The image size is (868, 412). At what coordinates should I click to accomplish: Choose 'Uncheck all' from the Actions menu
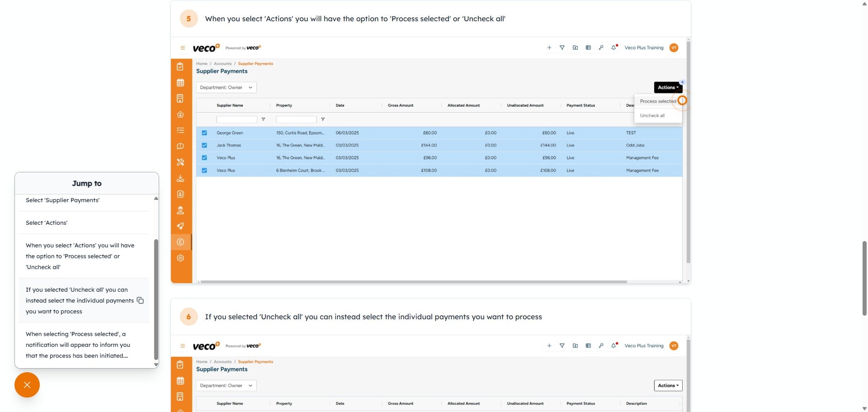coord(652,116)
